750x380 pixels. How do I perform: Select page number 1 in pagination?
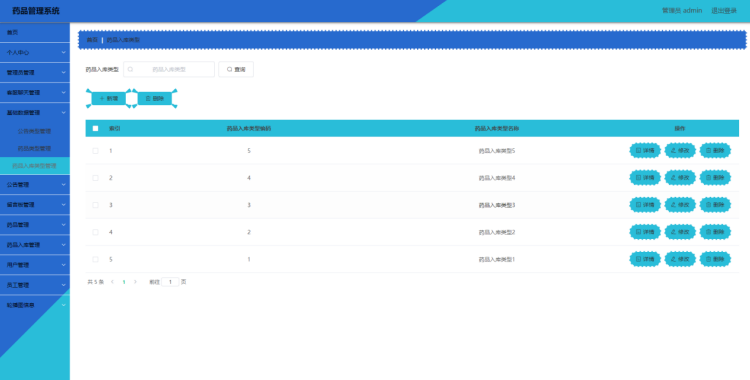pos(124,282)
